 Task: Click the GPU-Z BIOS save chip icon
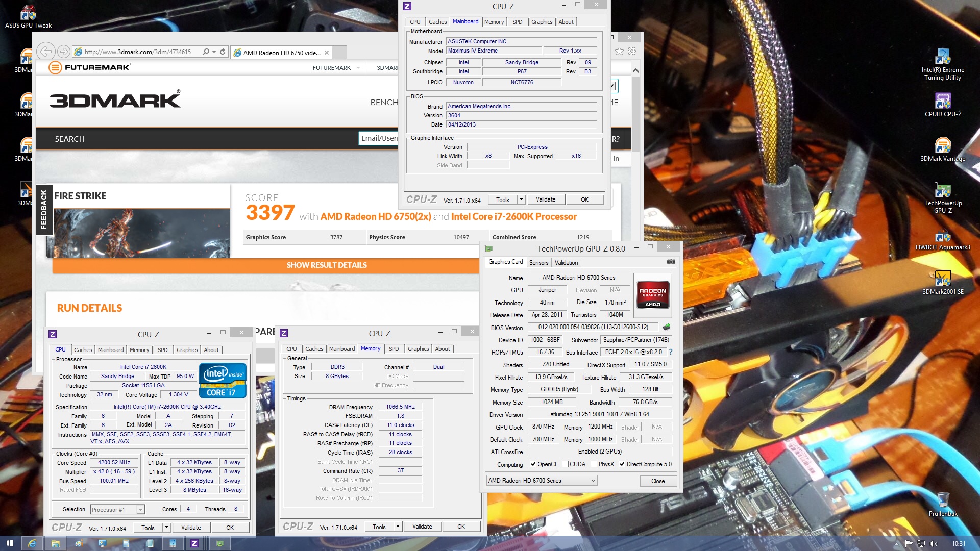[x=666, y=327]
